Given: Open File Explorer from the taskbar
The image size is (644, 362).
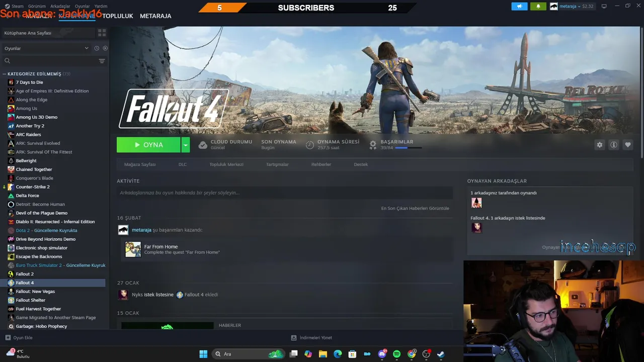Looking at the screenshot, I should tap(323, 354).
